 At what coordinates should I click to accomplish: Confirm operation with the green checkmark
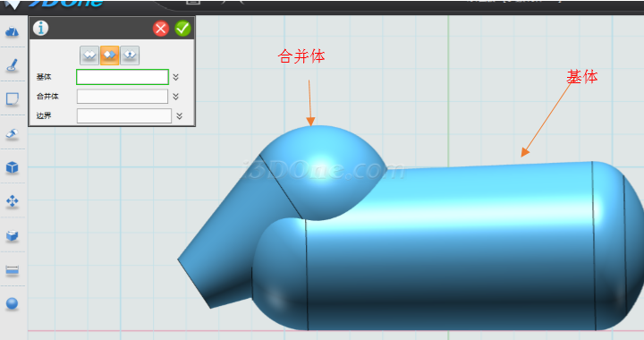click(x=182, y=29)
